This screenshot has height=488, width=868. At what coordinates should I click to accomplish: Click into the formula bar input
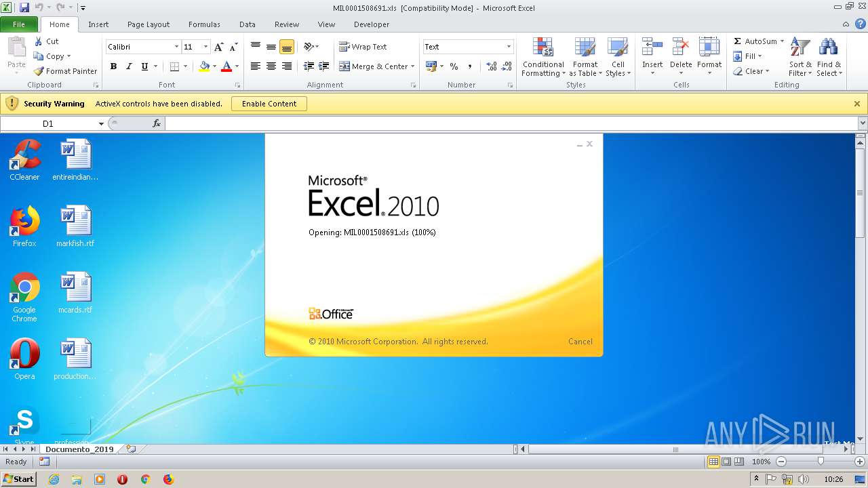pos(511,123)
